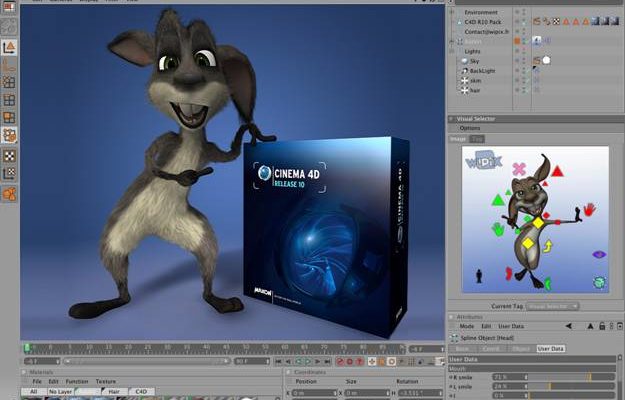Click the red hand marker in Visual Selector
This screenshot has height=400, width=625.
click(x=589, y=209)
